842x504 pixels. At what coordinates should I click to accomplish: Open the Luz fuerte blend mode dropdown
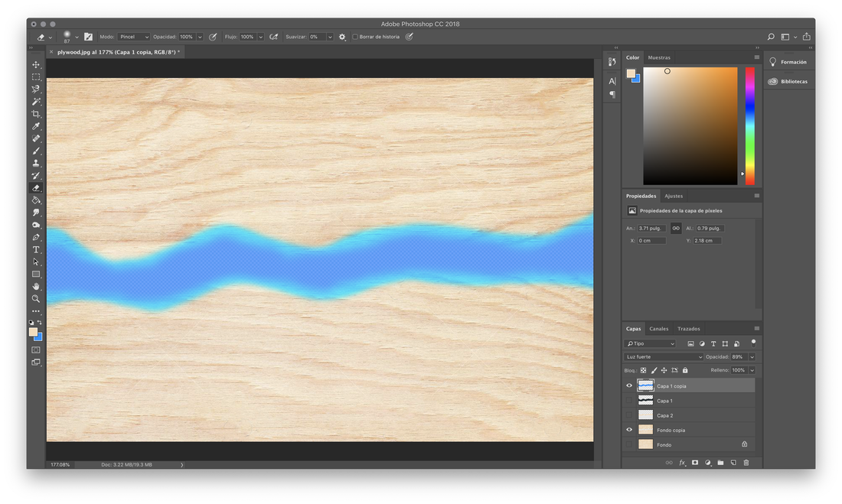tap(664, 357)
